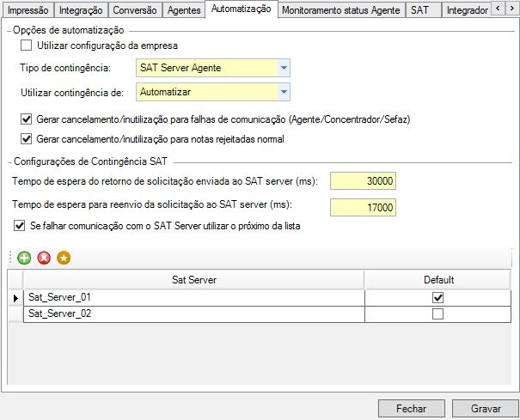Open the Agentes tab
Screen dimensions: 520x420
coord(184,10)
